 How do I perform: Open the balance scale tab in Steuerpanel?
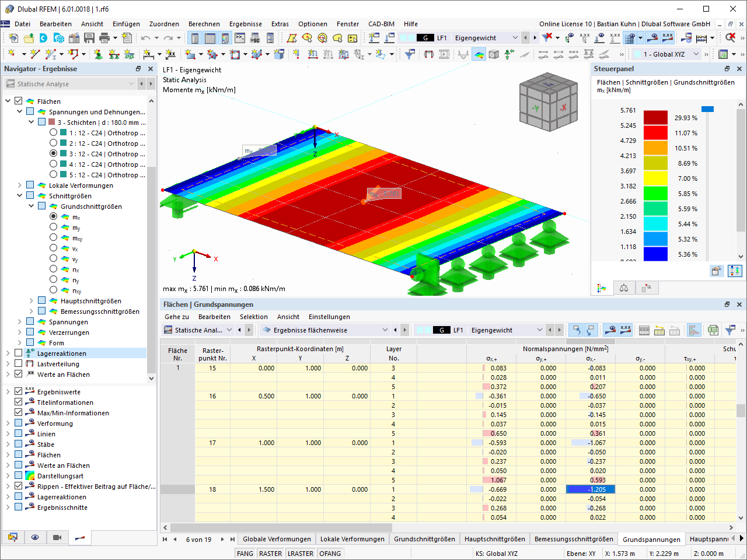(x=624, y=288)
